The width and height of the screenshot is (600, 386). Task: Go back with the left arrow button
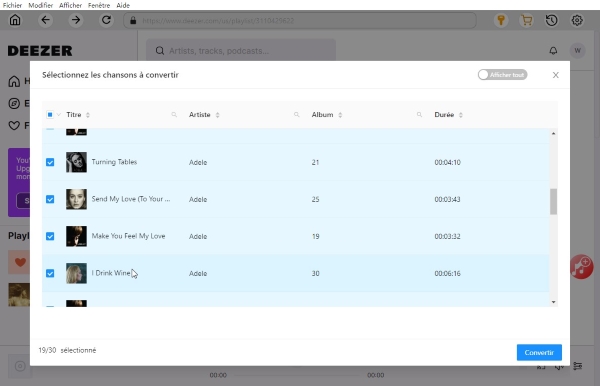[x=46, y=20]
